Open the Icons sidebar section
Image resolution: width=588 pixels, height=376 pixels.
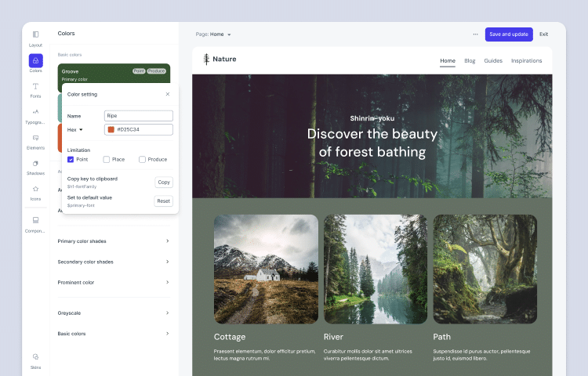[35, 193]
